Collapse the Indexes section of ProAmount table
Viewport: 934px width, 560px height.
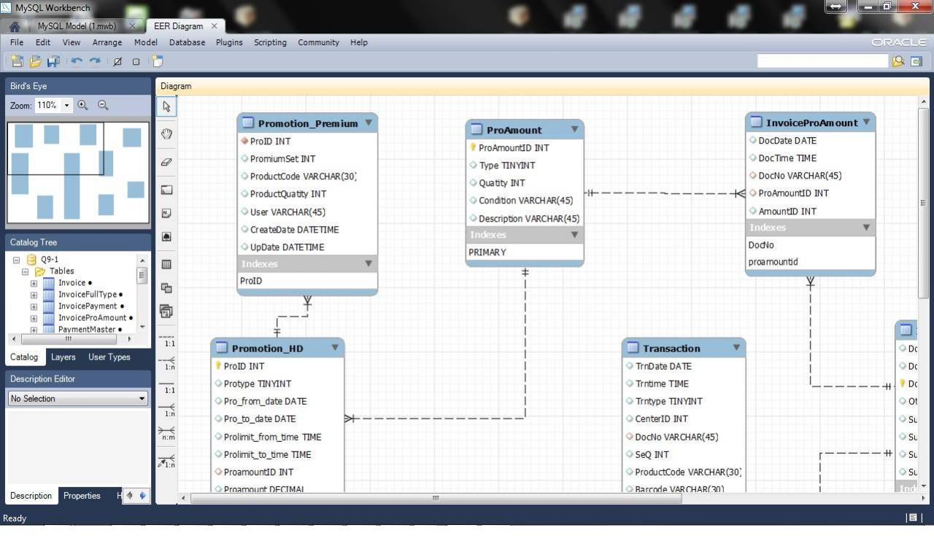point(574,235)
